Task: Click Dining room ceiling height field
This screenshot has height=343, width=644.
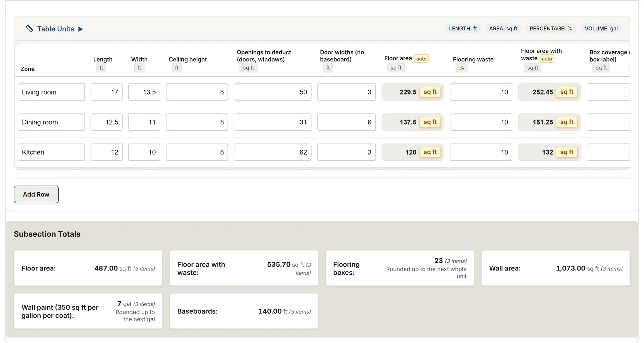Action: pyautogui.click(x=197, y=122)
